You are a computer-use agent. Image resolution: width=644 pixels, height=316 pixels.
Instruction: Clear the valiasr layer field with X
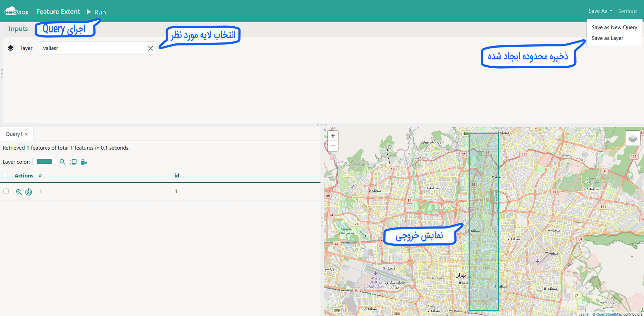pyautogui.click(x=150, y=48)
